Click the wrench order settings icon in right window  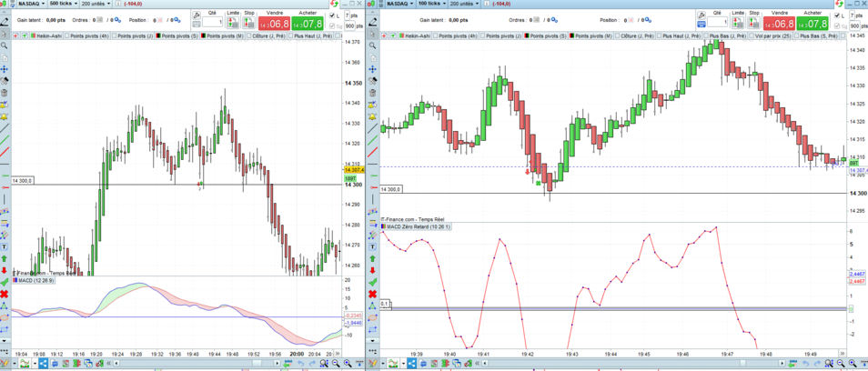[702, 15]
